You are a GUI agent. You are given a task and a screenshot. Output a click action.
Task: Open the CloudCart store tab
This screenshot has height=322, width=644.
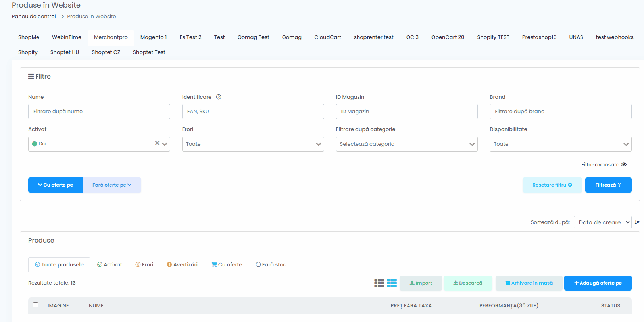click(x=328, y=37)
